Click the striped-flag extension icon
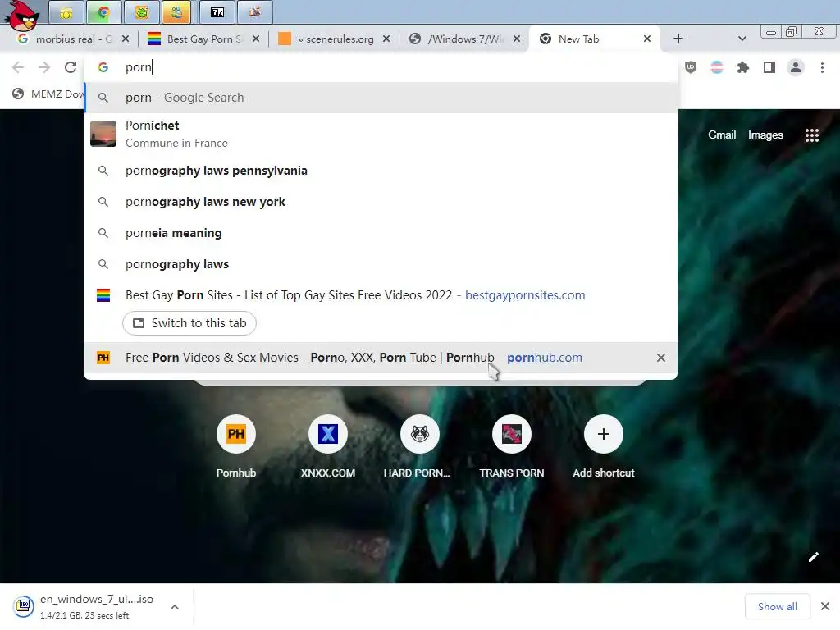Screen dimensions: 840x630 point(717,67)
